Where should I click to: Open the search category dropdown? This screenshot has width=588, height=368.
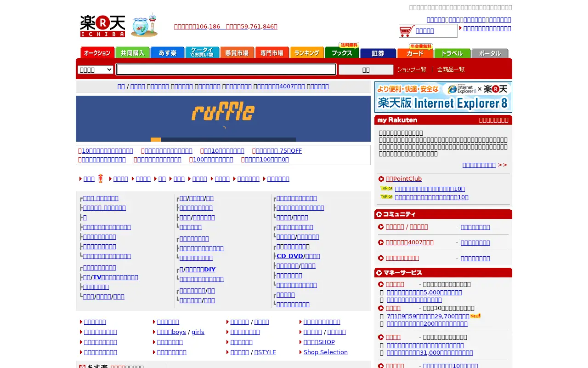pyautogui.click(x=96, y=69)
